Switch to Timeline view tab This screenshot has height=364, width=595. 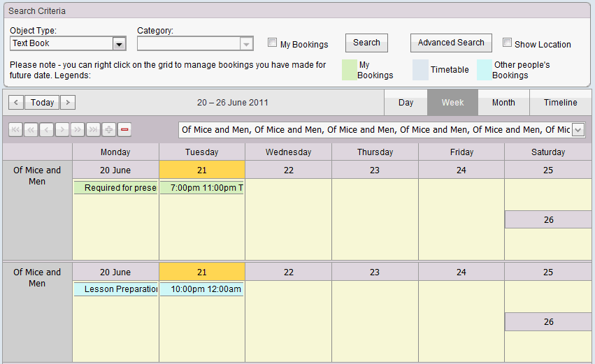[561, 103]
